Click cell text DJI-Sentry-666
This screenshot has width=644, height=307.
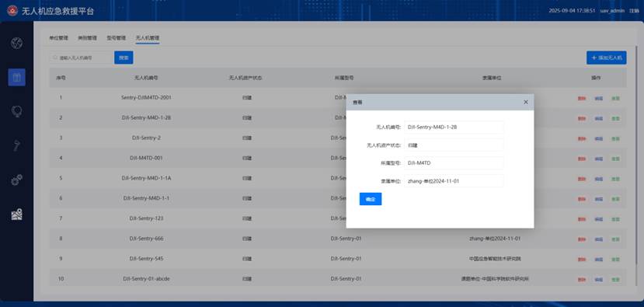pos(146,239)
